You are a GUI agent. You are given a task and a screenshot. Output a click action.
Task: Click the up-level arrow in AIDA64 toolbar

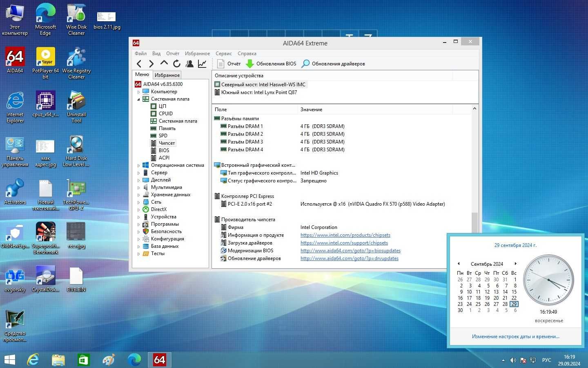(x=164, y=63)
